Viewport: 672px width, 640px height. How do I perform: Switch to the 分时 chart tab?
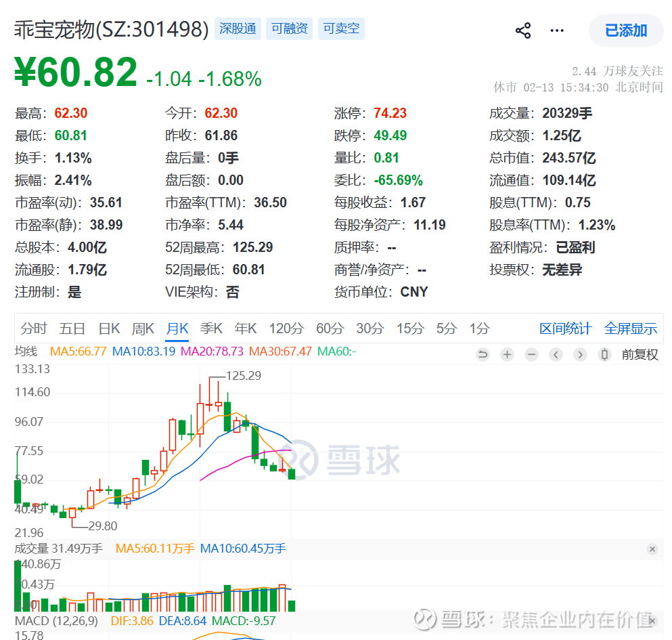[x=33, y=328]
